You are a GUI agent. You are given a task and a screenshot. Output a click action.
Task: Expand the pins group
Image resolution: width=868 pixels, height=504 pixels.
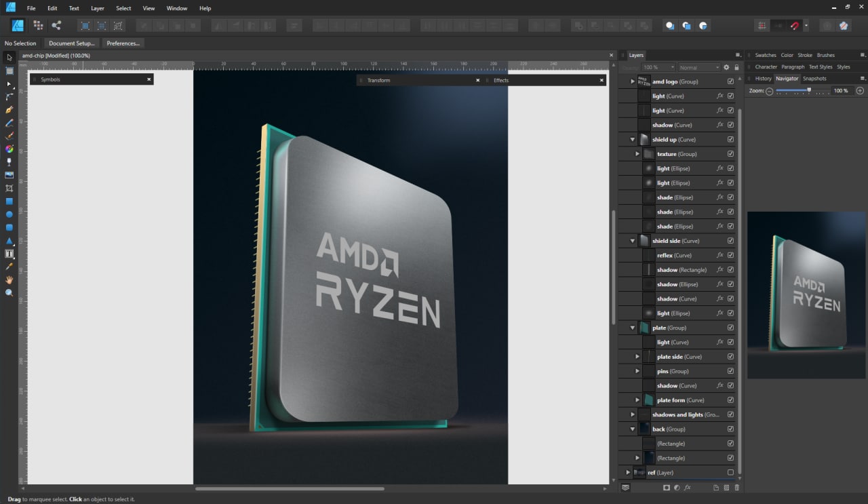[637, 371]
